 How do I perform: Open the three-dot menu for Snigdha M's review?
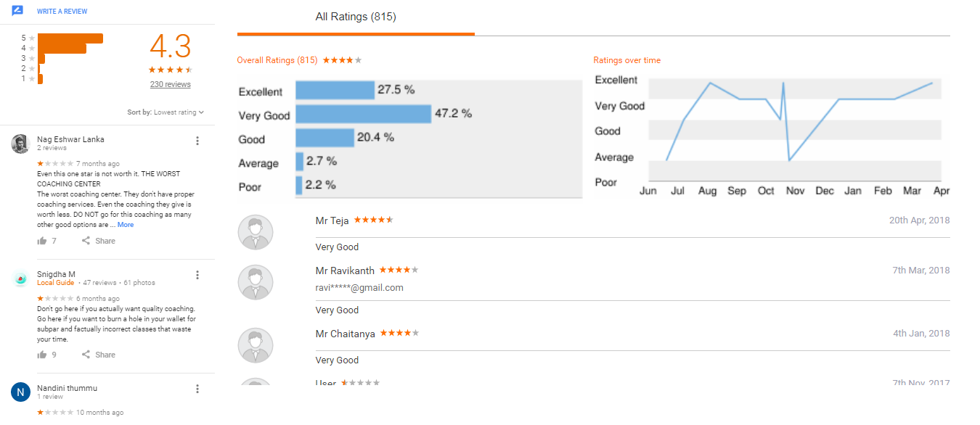pyautogui.click(x=197, y=275)
